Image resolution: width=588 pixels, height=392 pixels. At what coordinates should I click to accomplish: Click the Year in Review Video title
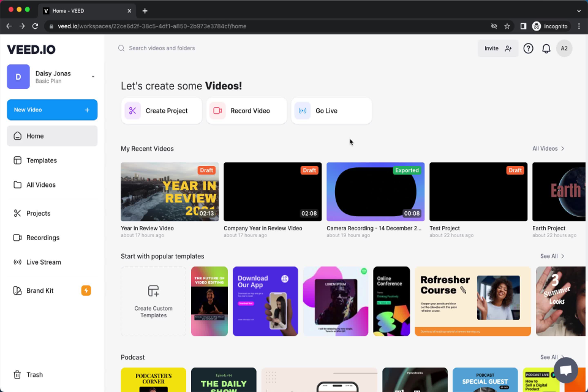coord(147,228)
